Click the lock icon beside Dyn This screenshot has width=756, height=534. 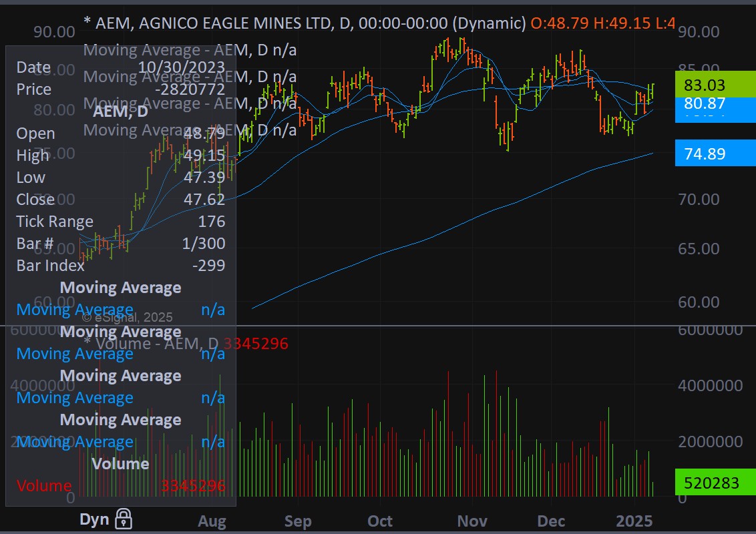tap(124, 519)
